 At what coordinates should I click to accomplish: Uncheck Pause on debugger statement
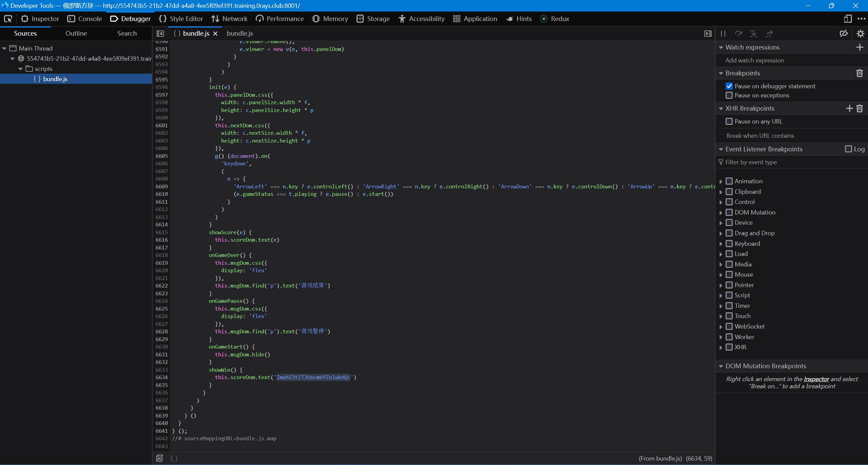tap(729, 86)
